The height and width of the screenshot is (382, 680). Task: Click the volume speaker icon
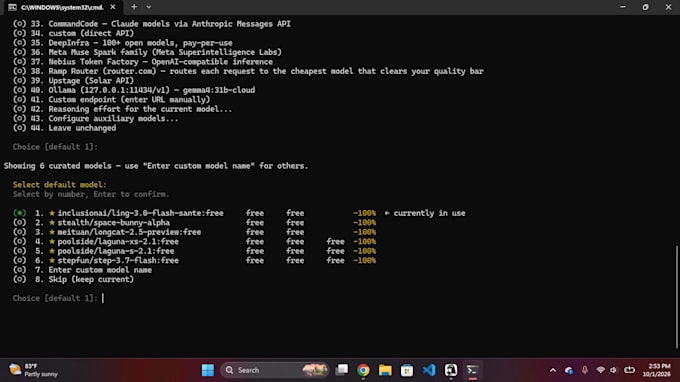coord(613,370)
